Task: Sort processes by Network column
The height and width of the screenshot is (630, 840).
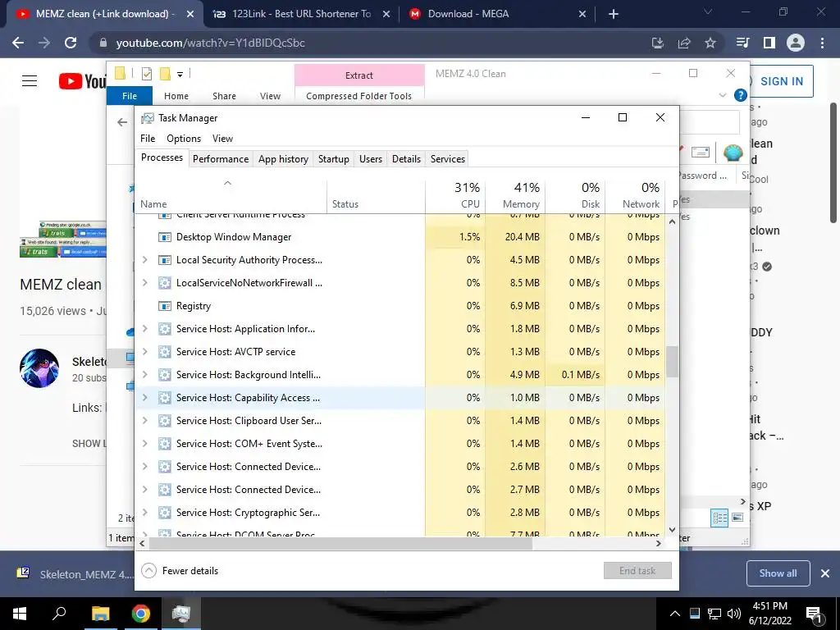Action: [635, 195]
